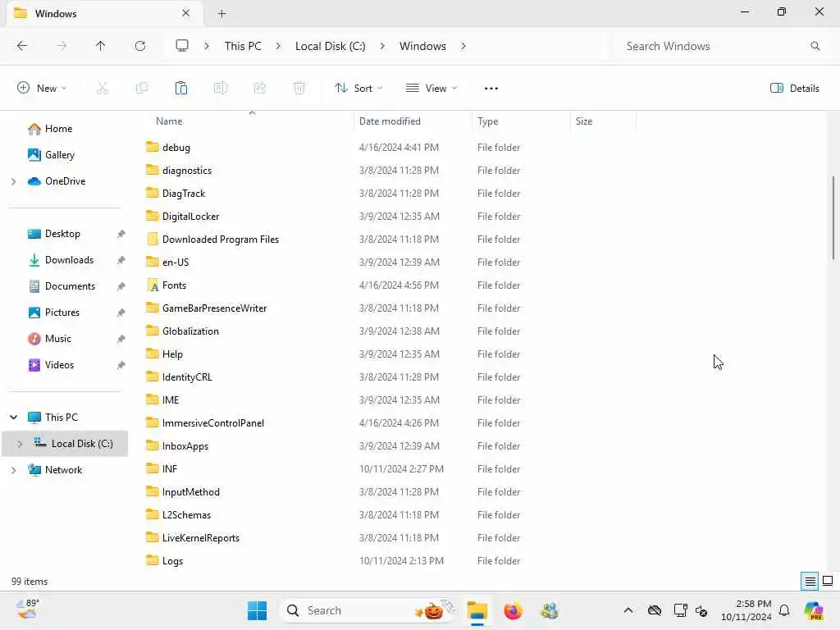Switch to details list view icon
Image resolution: width=840 pixels, height=630 pixels.
point(810,581)
